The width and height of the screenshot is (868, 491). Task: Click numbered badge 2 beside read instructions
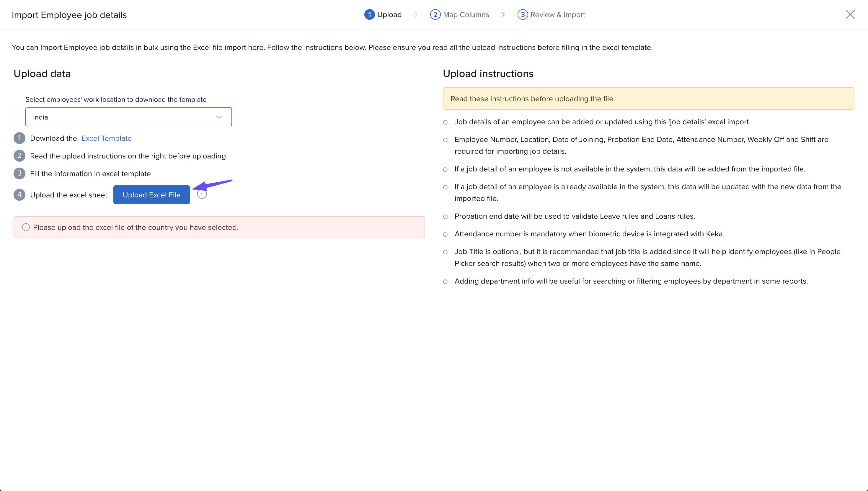(x=19, y=156)
